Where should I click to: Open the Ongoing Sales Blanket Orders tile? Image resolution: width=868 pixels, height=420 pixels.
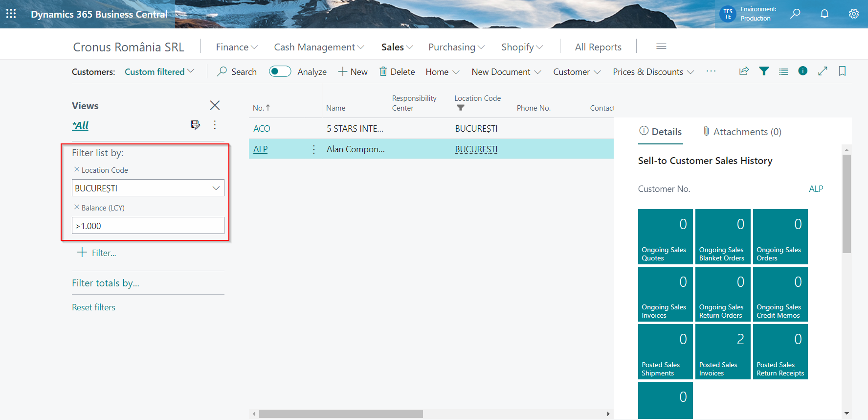[x=723, y=236]
